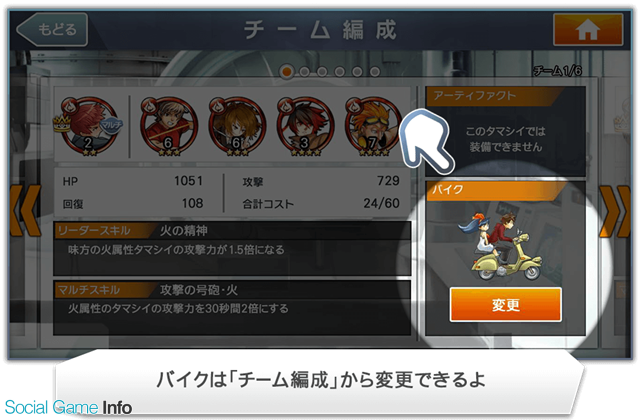Tap the マルチ badge on leader portrait

click(111, 124)
